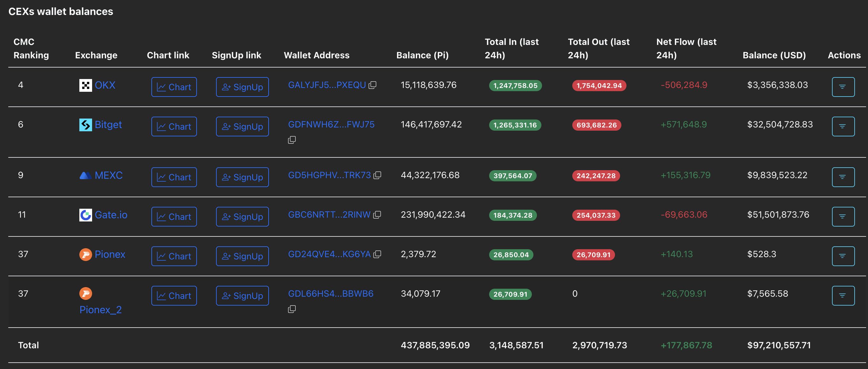The image size is (868, 369).
Task: Click the OKX exchange logo
Action: coord(85,85)
